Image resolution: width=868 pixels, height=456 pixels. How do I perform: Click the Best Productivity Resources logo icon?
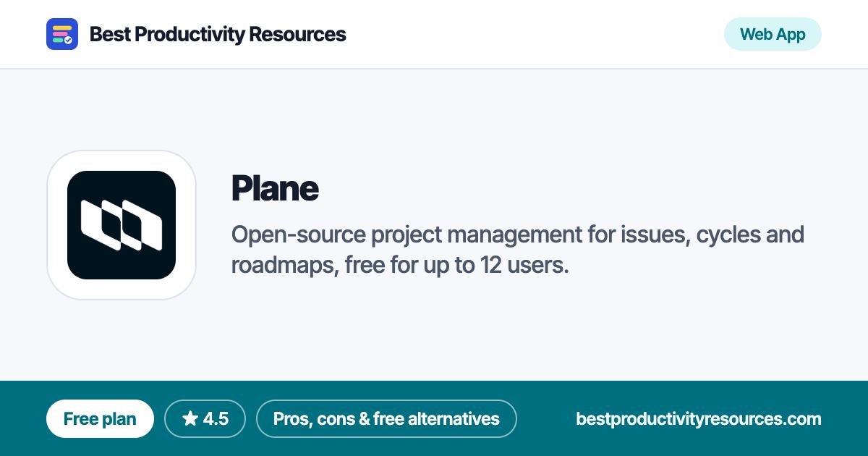click(x=62, y=34)
